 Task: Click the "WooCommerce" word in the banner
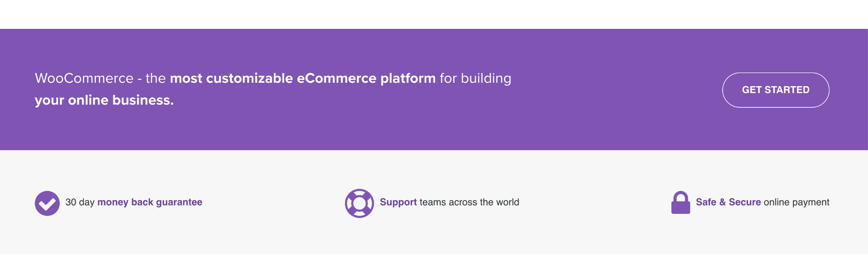click(x=84, y=79)
